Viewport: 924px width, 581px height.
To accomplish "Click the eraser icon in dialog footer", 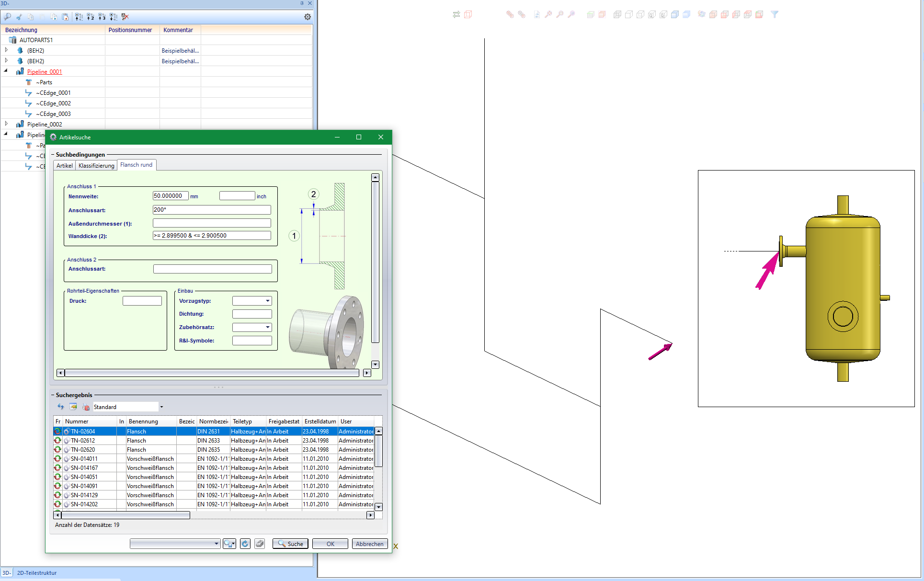I will [260, 544].
